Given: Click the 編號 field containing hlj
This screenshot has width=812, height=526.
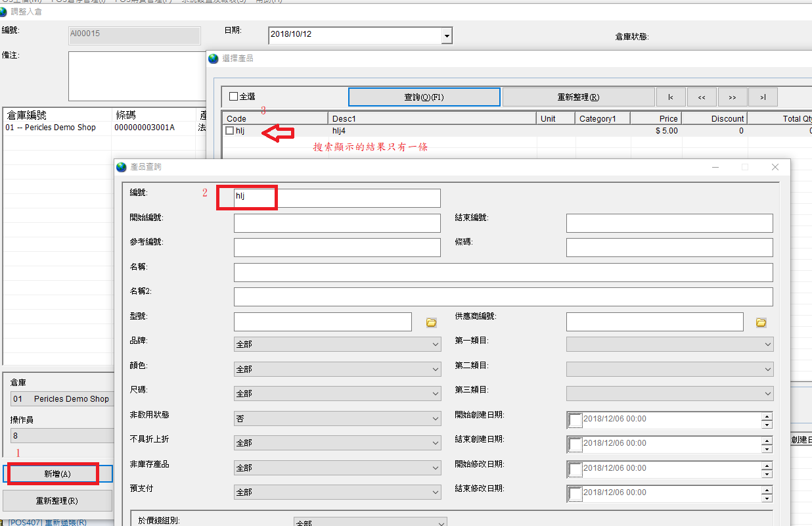Looking at the screenshot, I should pyautogui.click(x=337, y=198).
